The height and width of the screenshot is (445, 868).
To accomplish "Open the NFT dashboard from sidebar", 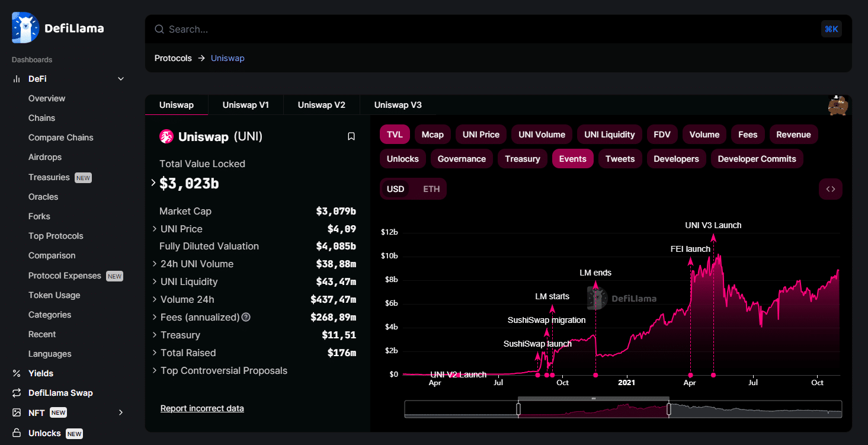I will [x=37, y=412].
